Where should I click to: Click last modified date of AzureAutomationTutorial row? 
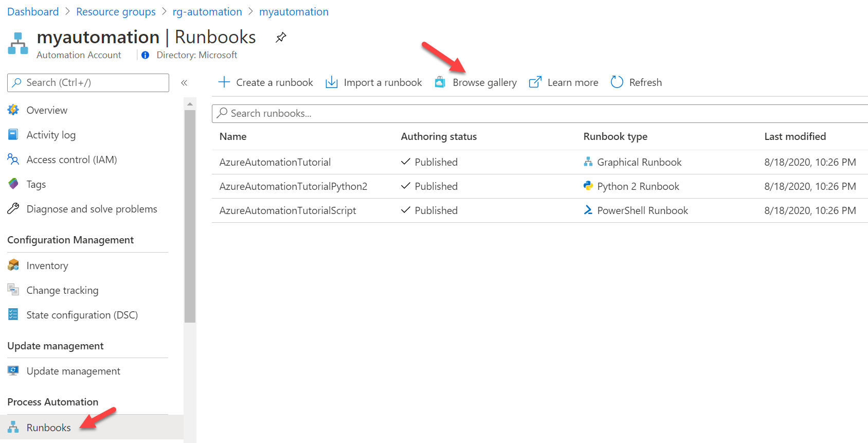pos(810,162)
